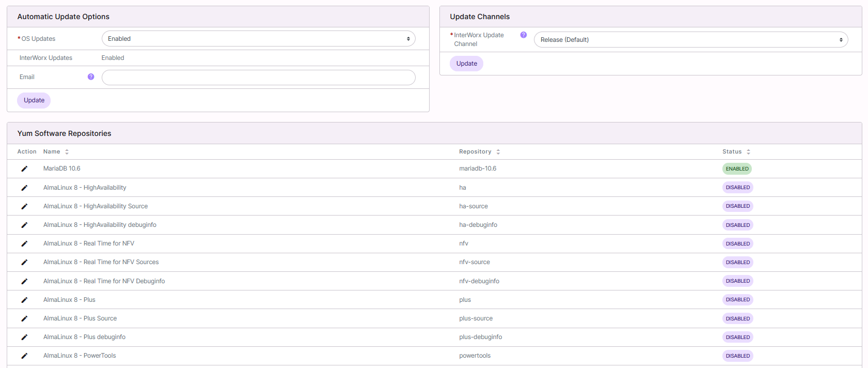This screenshot has height=368, width=868.
Task: Open the OS Updates dropdown
Action: [x=258, y=39]
